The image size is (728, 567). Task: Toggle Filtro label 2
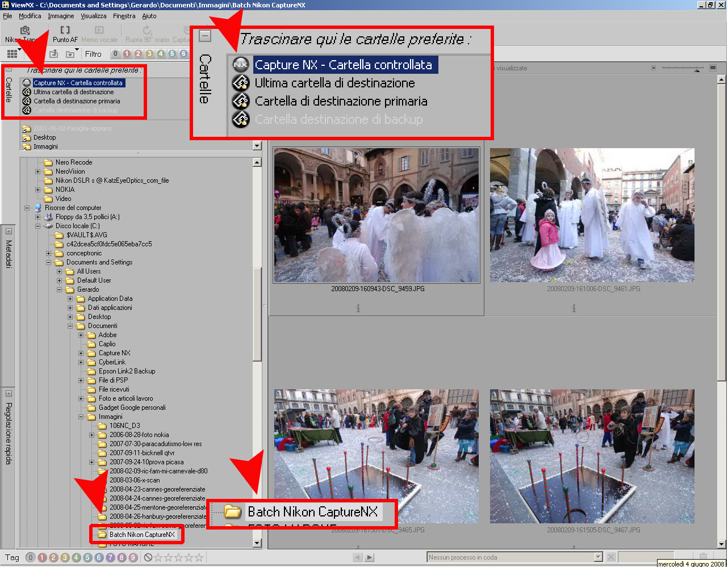point(138,54)
